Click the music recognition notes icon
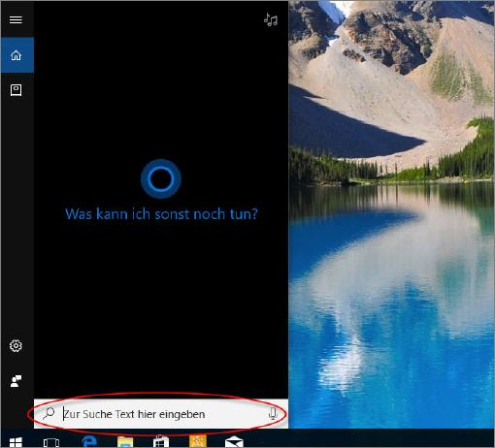Viewport: 495px width, 448px height. pyautogui.click(x=271, y=19)
